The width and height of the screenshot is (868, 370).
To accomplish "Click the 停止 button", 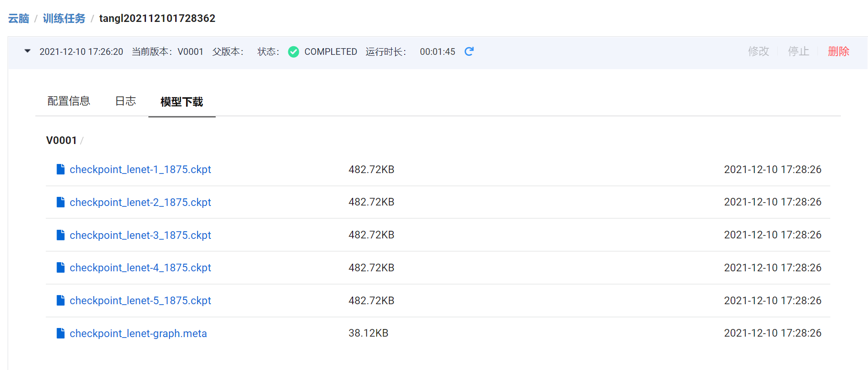I will [x=798, y=51].
